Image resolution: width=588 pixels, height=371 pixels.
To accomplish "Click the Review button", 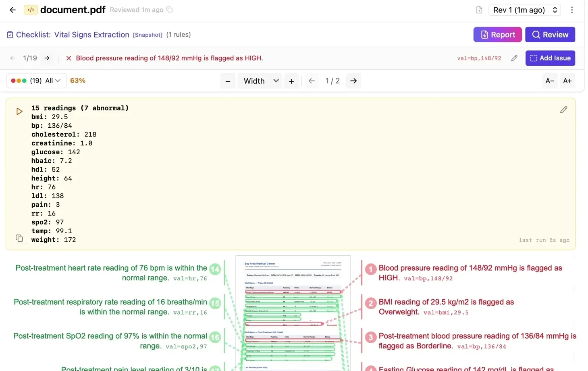I will (x=550, y=35).
